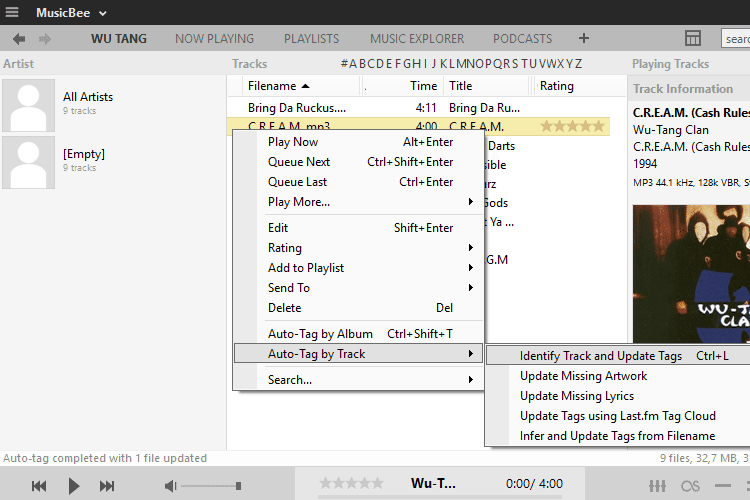The height and width of the screenshot is (500, 750).
Task: Jump to letter # in the alphabet bar
Action: [344, 64]
